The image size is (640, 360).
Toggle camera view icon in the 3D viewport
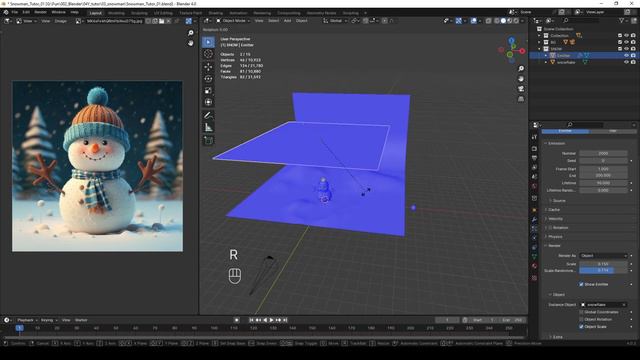click(521, 89)
